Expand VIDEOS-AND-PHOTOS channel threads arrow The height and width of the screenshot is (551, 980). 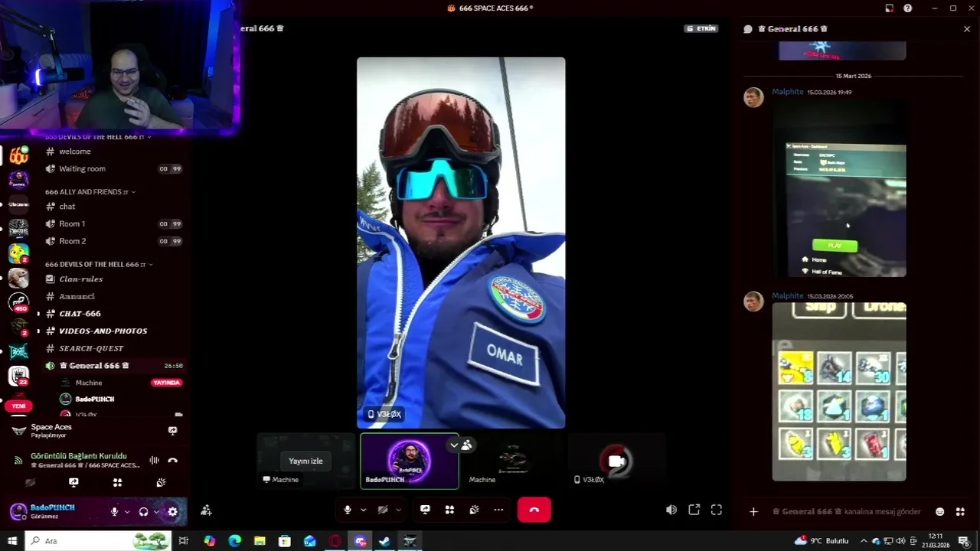(38, 331)
